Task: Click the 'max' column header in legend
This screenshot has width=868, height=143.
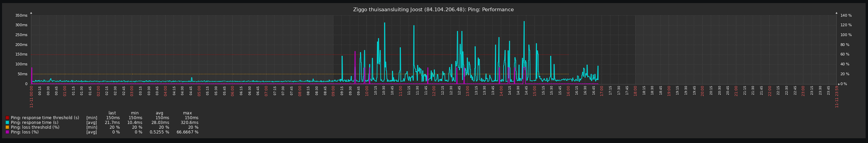Action: tap(187, 113)
